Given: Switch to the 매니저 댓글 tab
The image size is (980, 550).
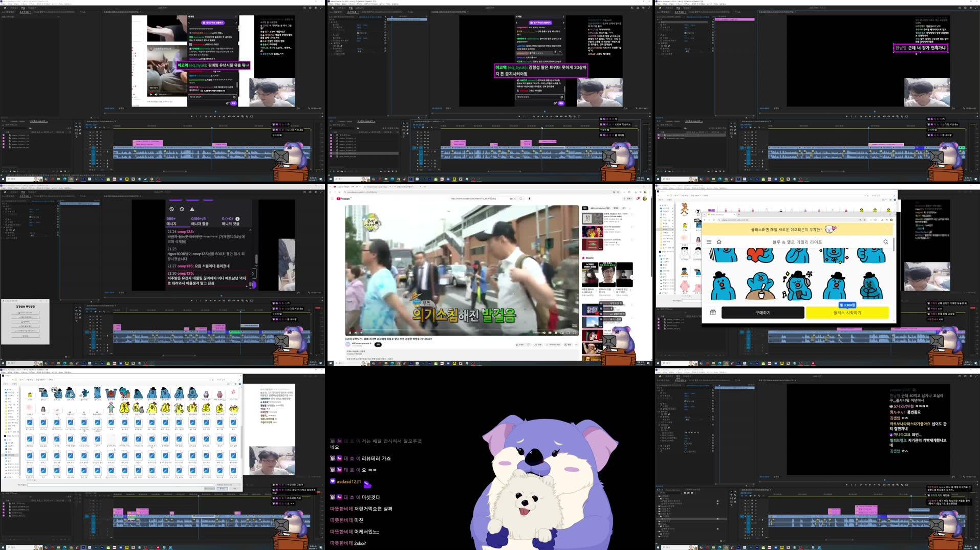Looking at the screenshot, I should click(230, 221).
